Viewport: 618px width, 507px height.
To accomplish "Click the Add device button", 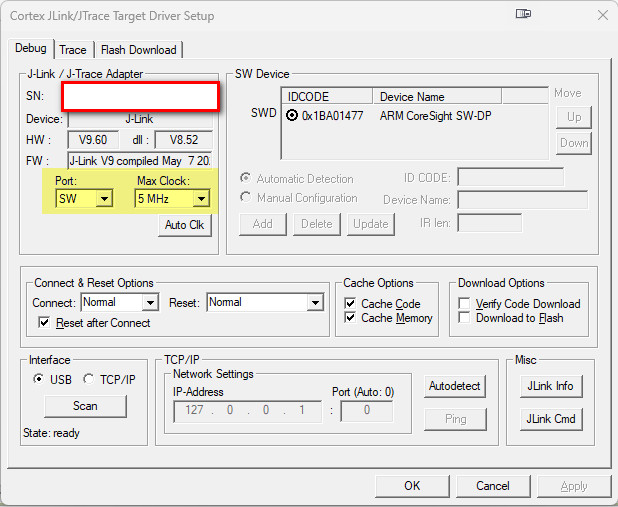I will [262, 224].
